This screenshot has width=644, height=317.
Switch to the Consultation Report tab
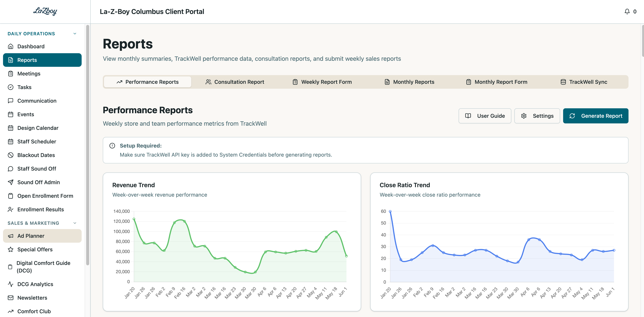[235, 82]
